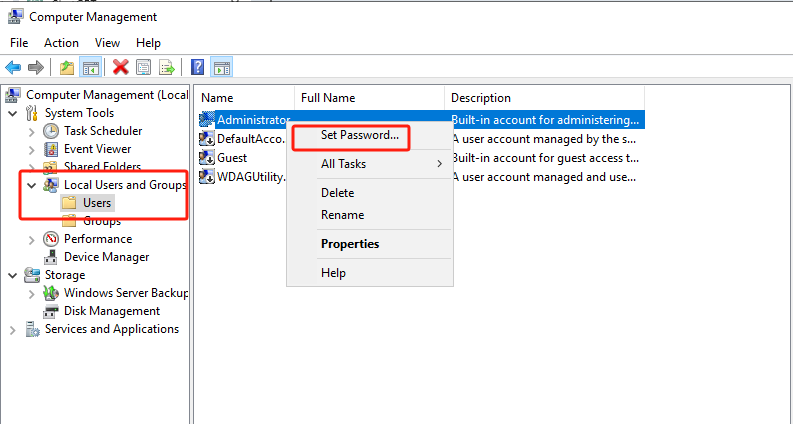The width and height of the screenshot is (793, 424).
Task: Click the Properties toolbar icon
Action: (144, 67)
